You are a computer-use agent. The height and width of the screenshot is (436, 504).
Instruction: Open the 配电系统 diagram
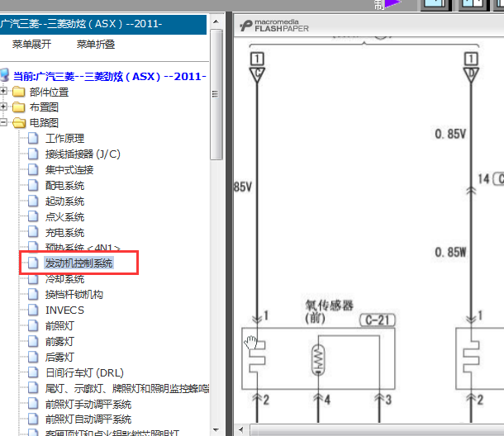(x=64, y=186)
